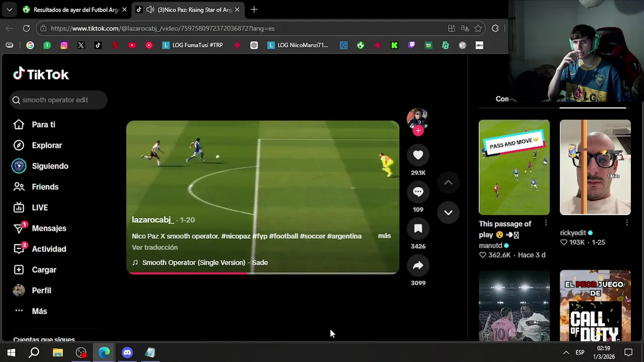
Task: Open YouTube bookmark in favorites bar
Action: click(x=132, y=45)
